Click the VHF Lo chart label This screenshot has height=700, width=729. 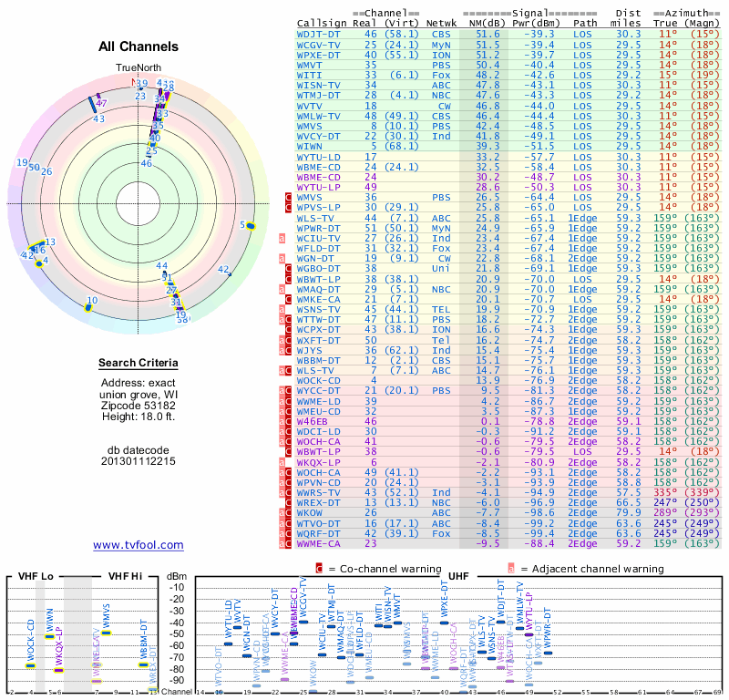tap(36, 576)
